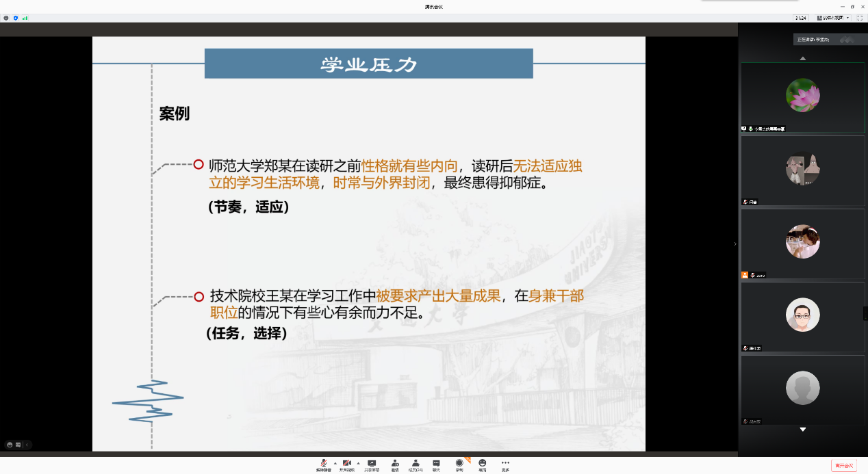The width and height of the screenshot is (868, 474).
Task: Open the invite participants icon
Action: pos(395,465)
